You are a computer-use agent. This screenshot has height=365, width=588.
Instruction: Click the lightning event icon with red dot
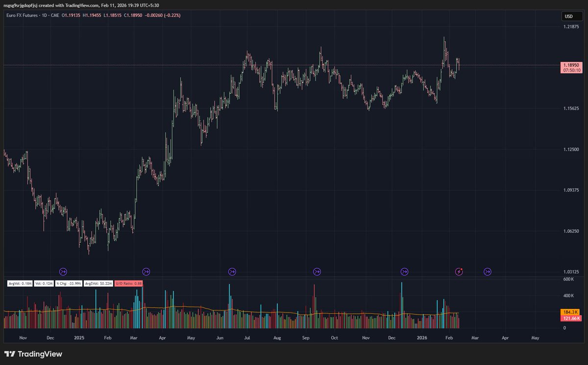coord(459,271)
